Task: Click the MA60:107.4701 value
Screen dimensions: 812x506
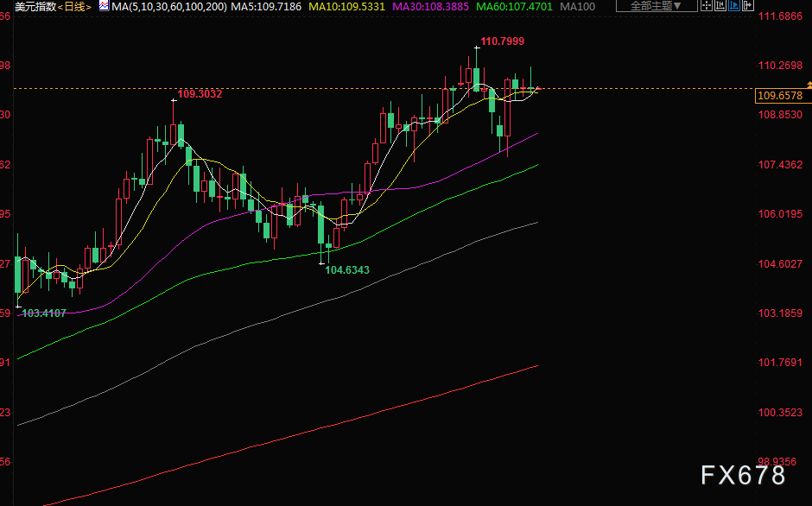Action: (514, 7)
